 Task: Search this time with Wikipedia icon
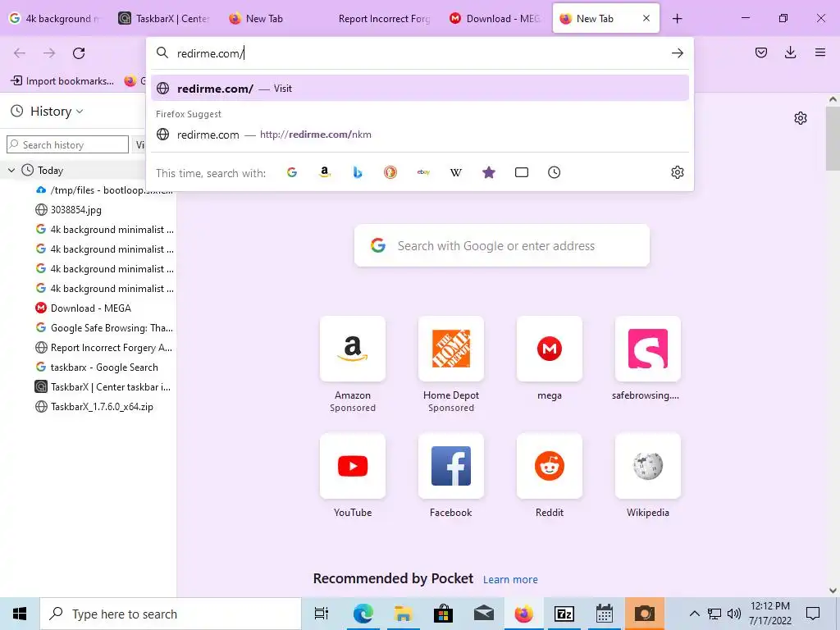[456, 172]
